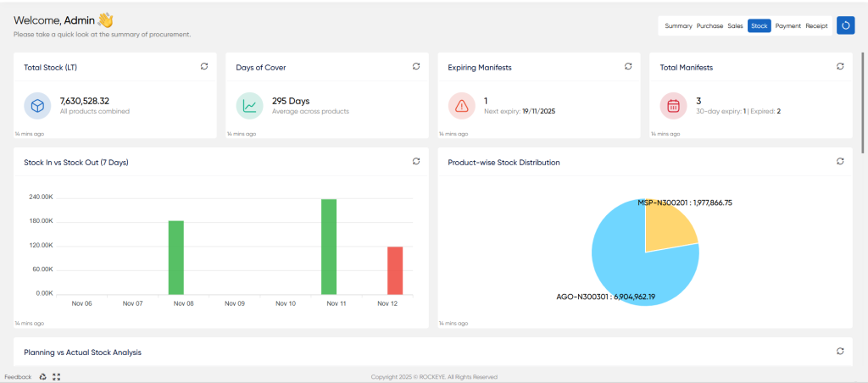868x383 pixels.
Task: Open the Receipt tab
Action: tap(816, 26)
